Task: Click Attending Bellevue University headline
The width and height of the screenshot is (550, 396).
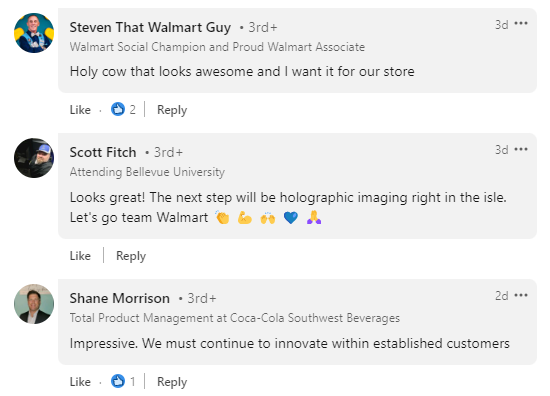Action: click(x=147, y=172)
